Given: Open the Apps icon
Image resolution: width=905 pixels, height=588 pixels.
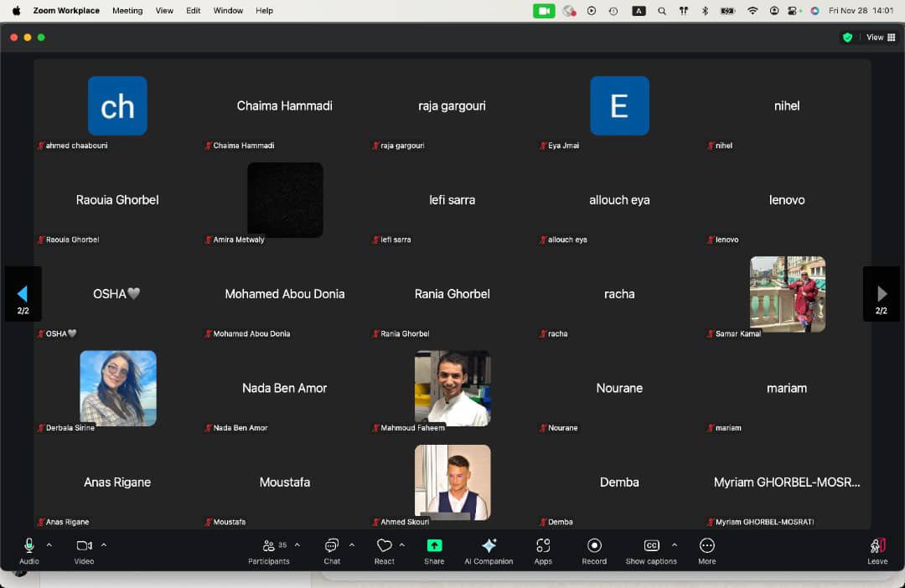Looking at the screenshot, I should click(x=543, y=546).
